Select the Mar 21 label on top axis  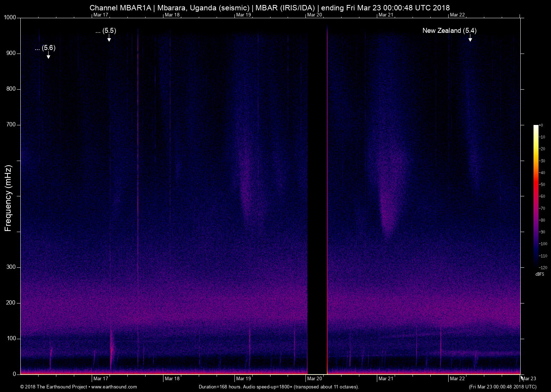(386, 15)
